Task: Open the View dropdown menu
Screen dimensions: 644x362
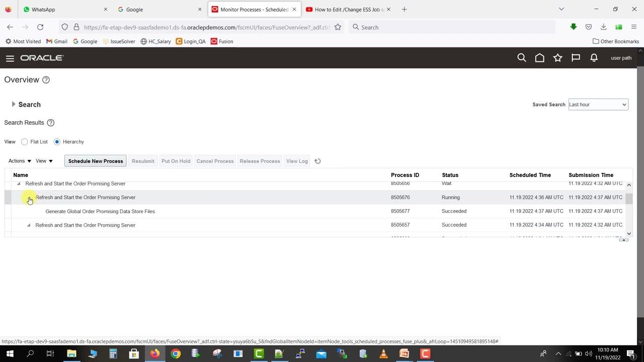Action: point(44,161)
